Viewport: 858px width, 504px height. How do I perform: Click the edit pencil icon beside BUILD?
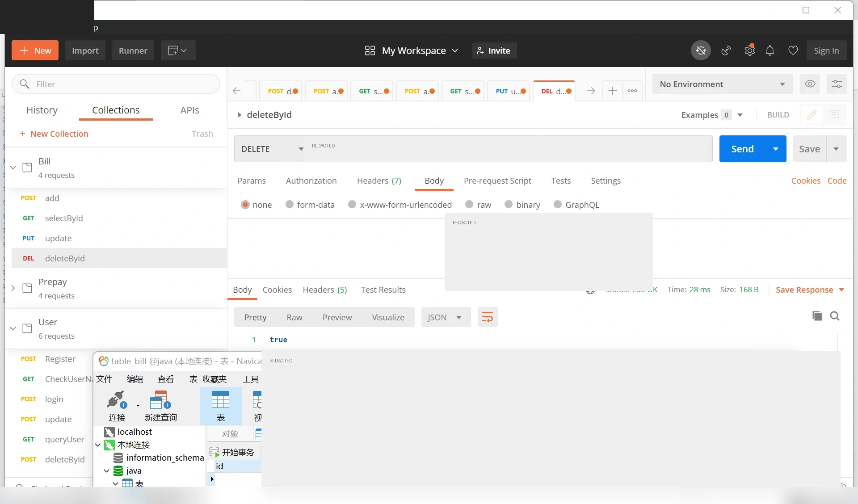(812, 115)
